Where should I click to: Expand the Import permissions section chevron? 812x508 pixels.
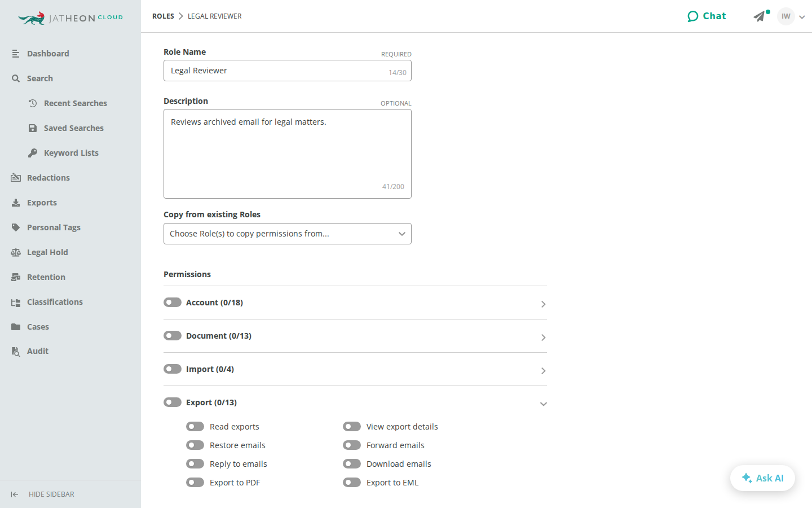[543, 371]
